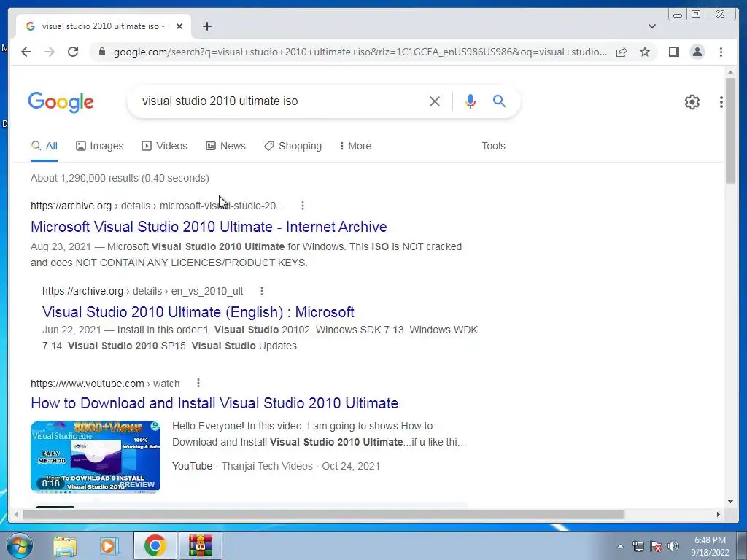Image resolution: width=747 pixels, height=560 pixels.
Task: Go back to the previous page
Action: pyautogui.click(x=26, y=52)
